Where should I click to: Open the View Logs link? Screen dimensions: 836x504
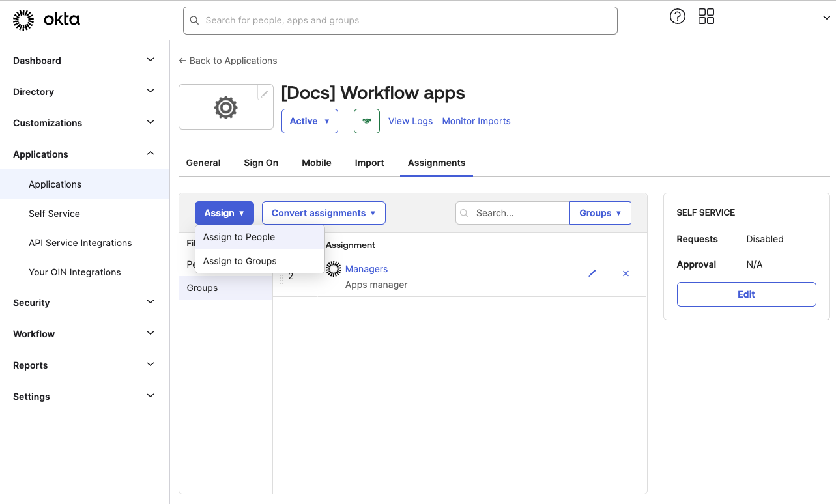click(411, 121)
